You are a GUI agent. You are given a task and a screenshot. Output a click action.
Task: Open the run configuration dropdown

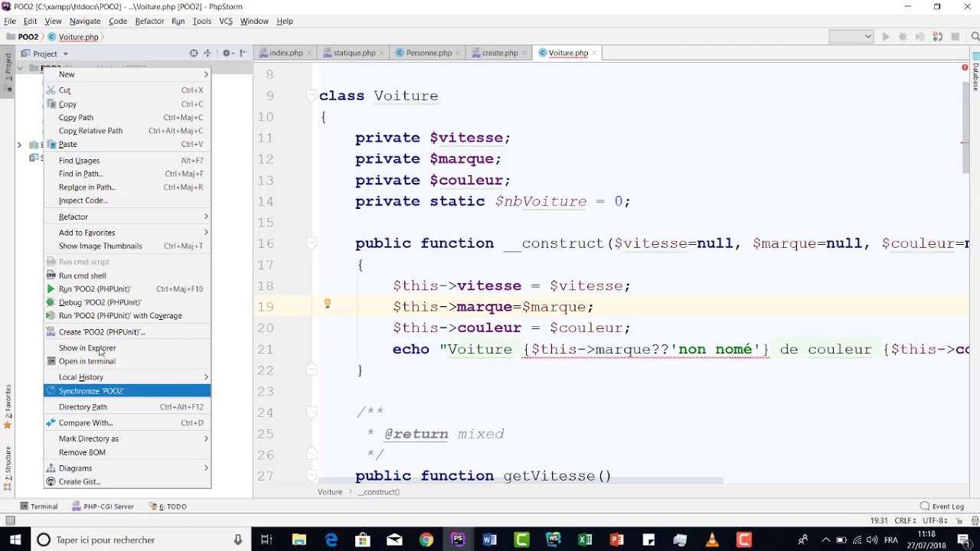(851, 36)
